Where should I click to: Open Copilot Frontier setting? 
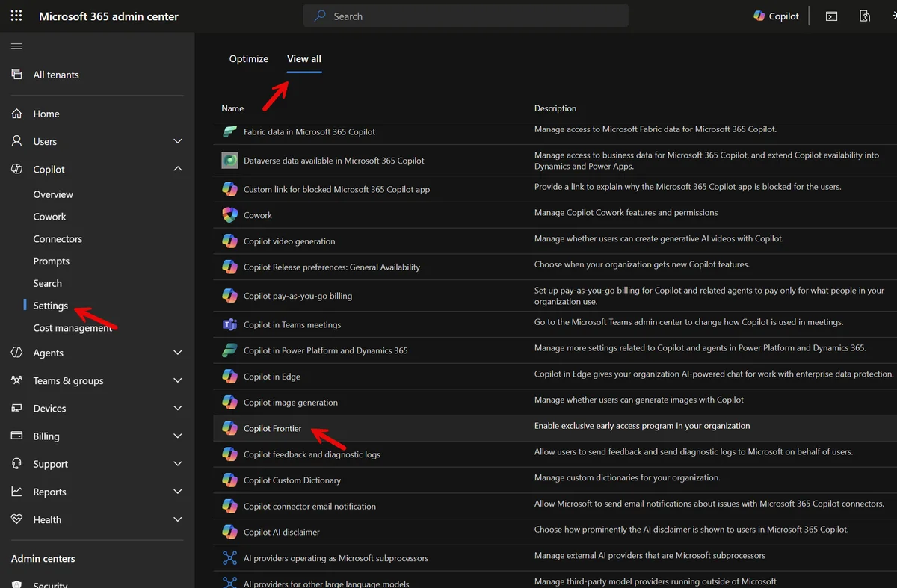click(273, 428)
